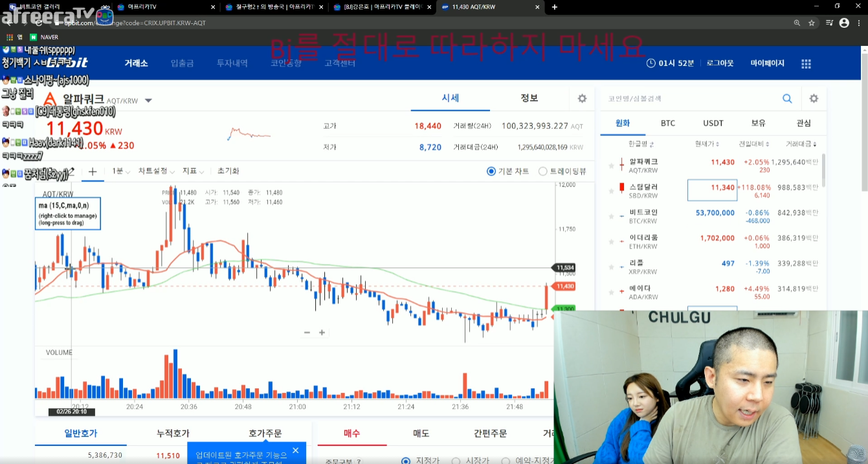The height and width of the screenshot is (464, 868).
Task: Favorite 리플 XRP/KRW with its star
Action: pyautogui.click(x=611, y=267)
